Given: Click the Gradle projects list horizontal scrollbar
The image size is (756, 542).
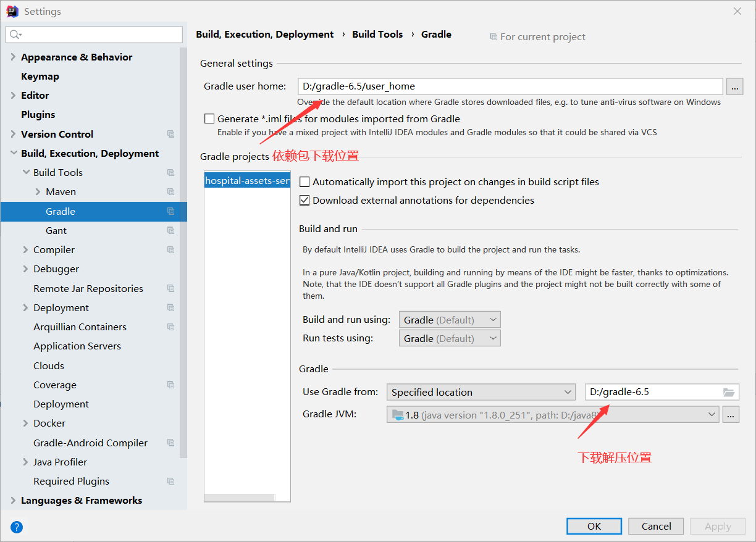Looking at the screenshot, I should click(240, 498).
